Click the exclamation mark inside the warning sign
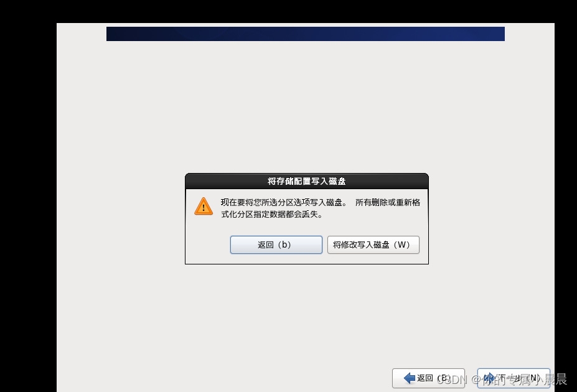The height and width of the screenshot is (392, 577). tap(204, 208)
